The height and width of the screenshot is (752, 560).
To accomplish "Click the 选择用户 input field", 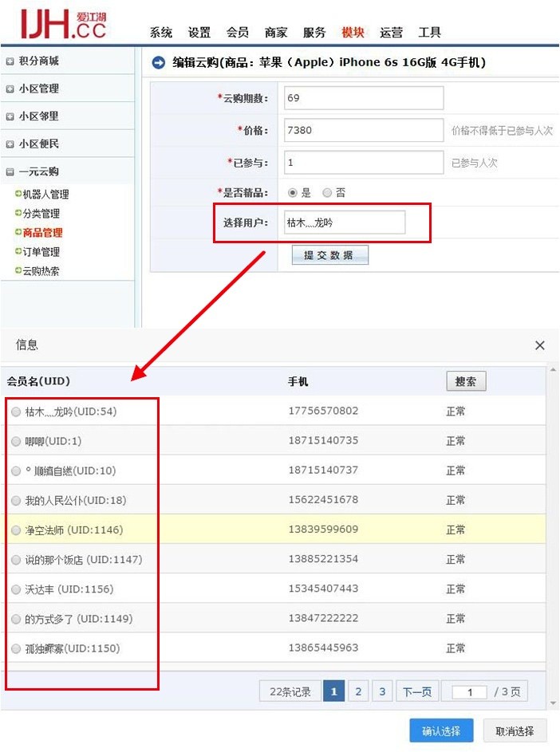I will (x=345, y=222).
